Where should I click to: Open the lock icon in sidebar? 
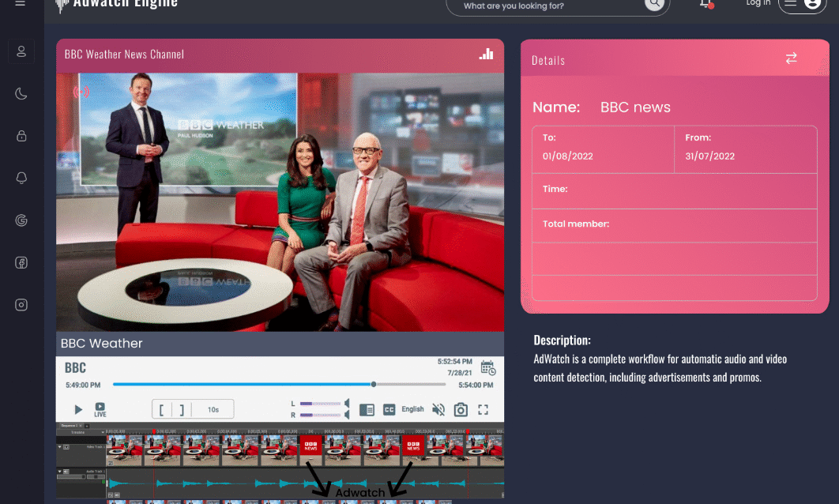pyautogui.click(x=21, y=136)
